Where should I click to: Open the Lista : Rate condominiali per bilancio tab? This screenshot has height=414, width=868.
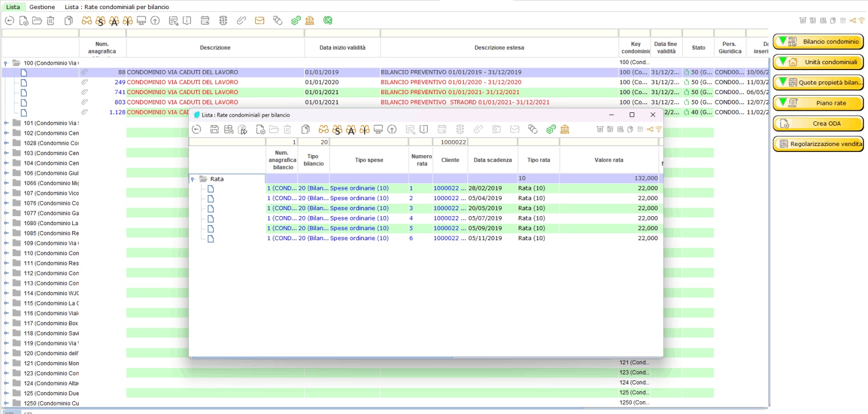coord(117,7)
